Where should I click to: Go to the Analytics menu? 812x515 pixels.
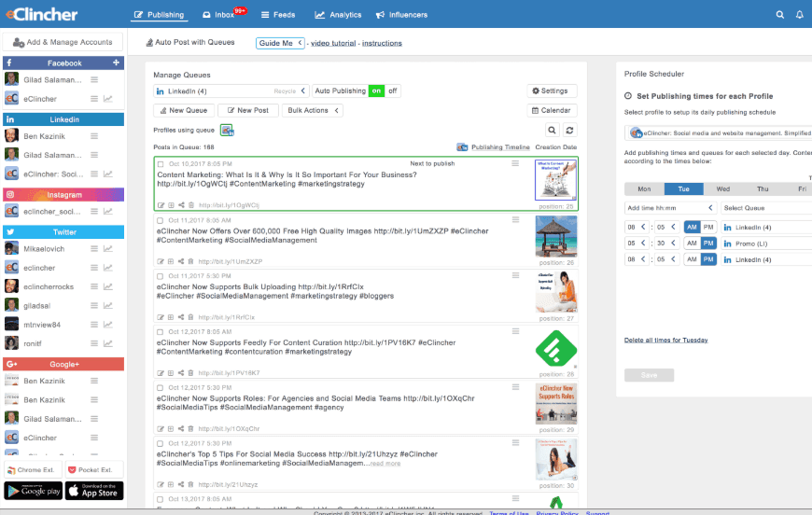tap(338, 15)
